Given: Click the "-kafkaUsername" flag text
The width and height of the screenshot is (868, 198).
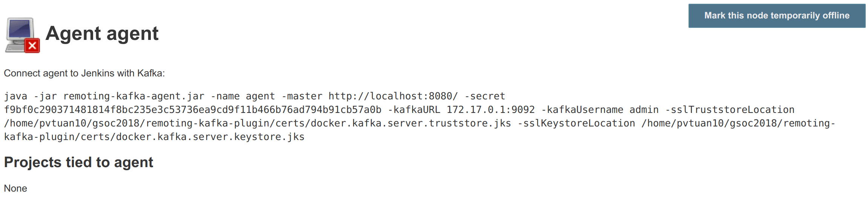Looking at the screenshot, I should (582, 110).
